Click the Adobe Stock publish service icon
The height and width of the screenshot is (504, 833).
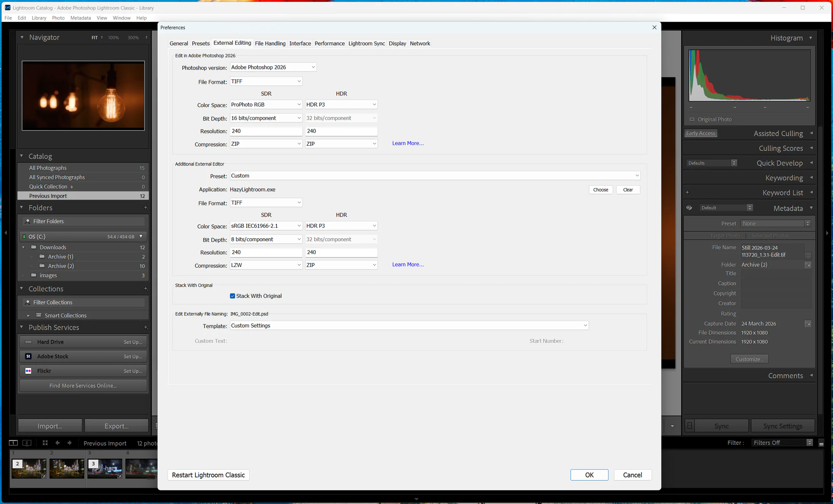(28, 356)
